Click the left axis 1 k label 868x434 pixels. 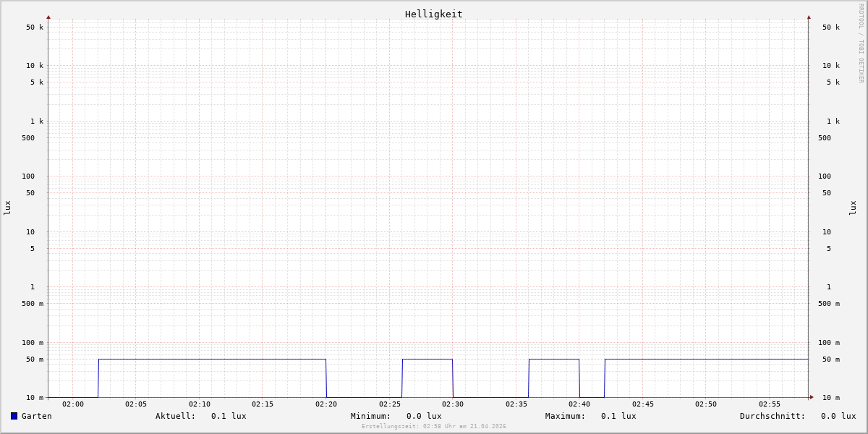[x=37, y=122]
